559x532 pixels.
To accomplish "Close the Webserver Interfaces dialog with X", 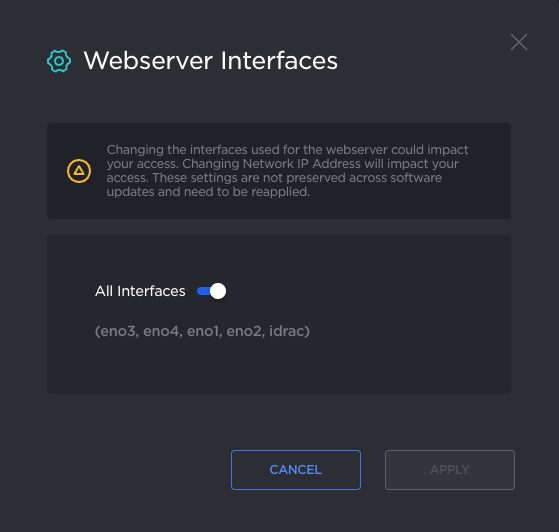I will click(519, 42).
